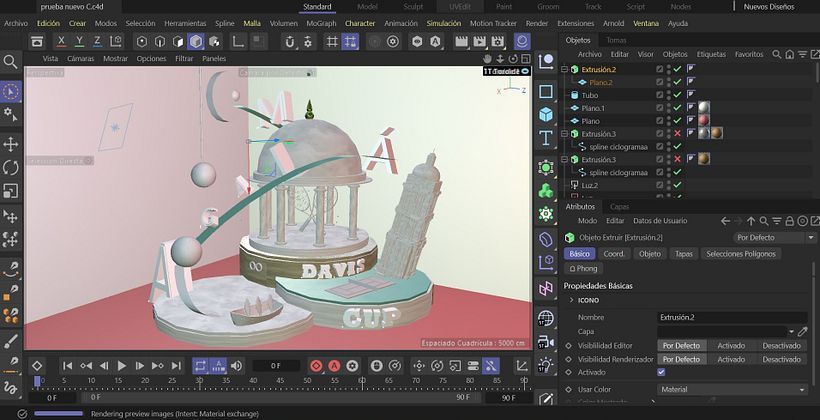The image size is (820, 420).
Task: Add a Camera object from right palette
Action: (x=546, y=341)
